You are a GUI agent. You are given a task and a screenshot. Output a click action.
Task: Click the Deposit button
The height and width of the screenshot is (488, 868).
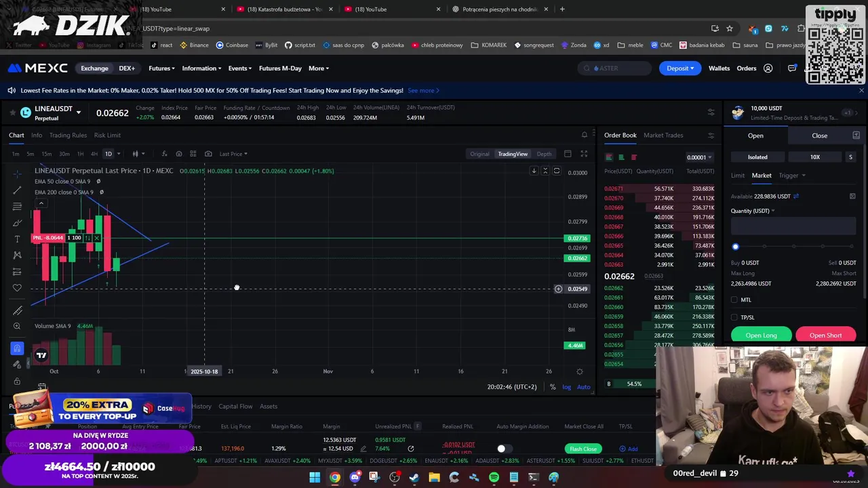pyautogui.click(x=680, y=68)
